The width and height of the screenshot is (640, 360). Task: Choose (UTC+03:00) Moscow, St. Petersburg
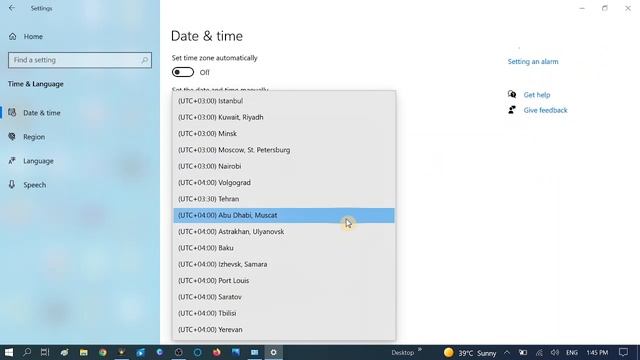click(284, 150)
